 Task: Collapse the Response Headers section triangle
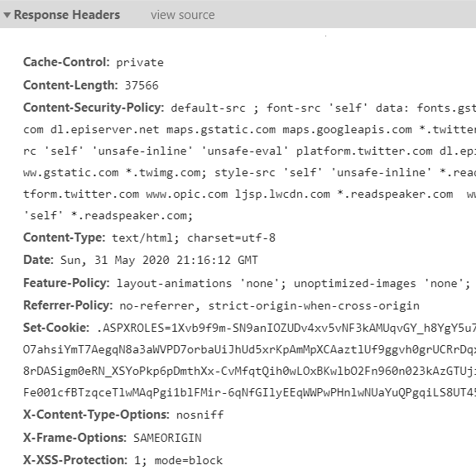pyautogui.click(x=7, y=15)
